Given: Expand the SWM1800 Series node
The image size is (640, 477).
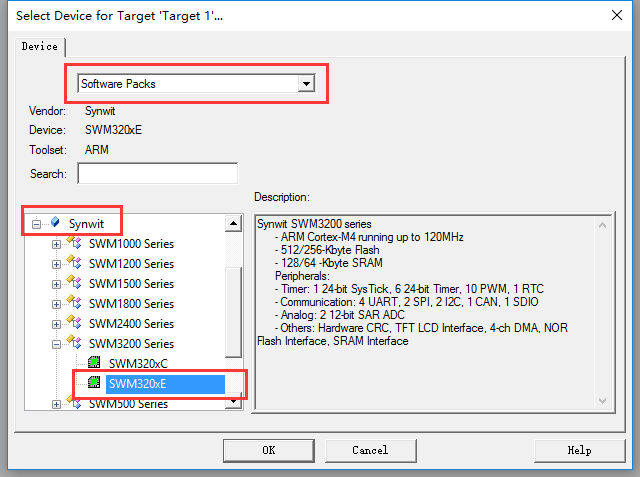Looking at the screenshot, I should (x=56, y=304).
